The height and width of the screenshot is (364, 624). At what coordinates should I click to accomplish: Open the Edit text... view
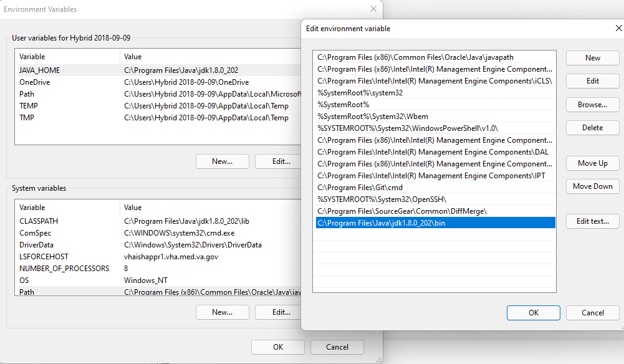coord(592,221)
